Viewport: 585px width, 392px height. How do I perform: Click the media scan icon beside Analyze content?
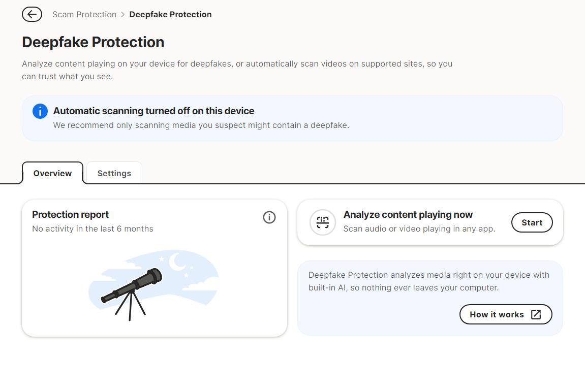pyautogui.click(x=323, y=222)
